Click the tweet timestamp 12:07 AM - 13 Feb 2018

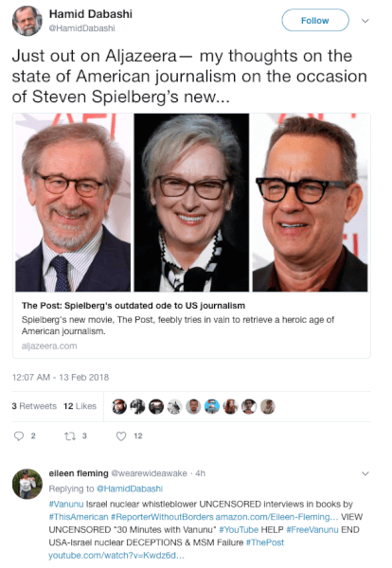coord(61,377)
